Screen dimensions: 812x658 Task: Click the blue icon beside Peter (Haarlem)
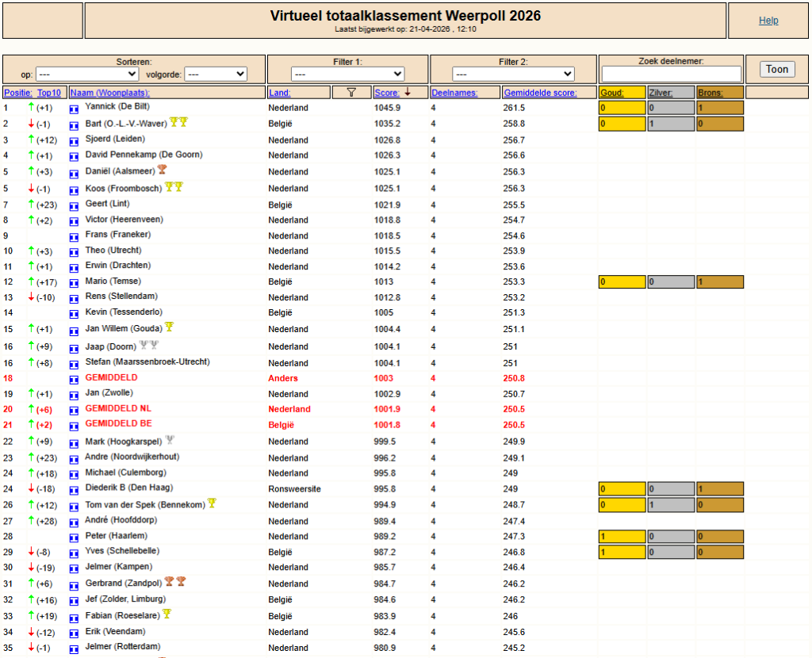75,537
